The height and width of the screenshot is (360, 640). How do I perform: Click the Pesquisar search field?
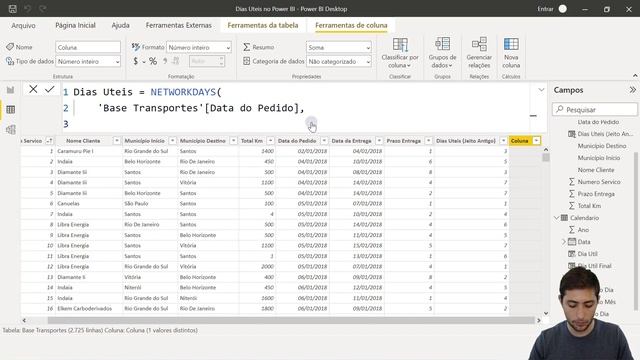coord(595,109)
